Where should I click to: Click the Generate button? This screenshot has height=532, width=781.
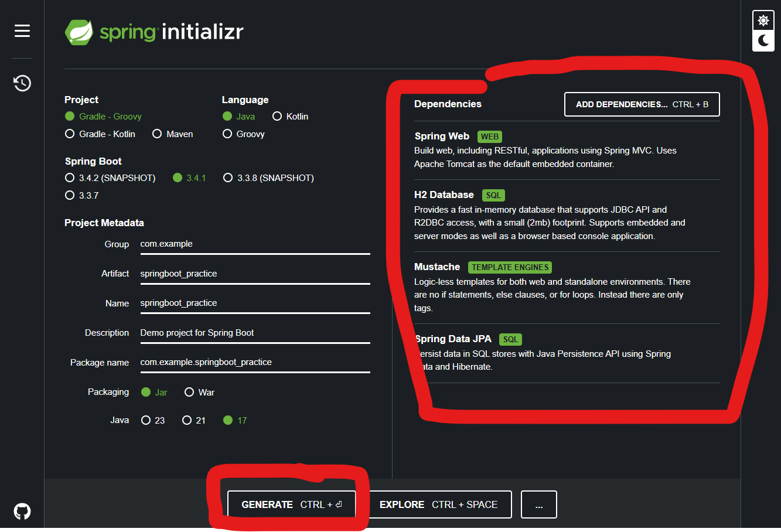(291, 504)
